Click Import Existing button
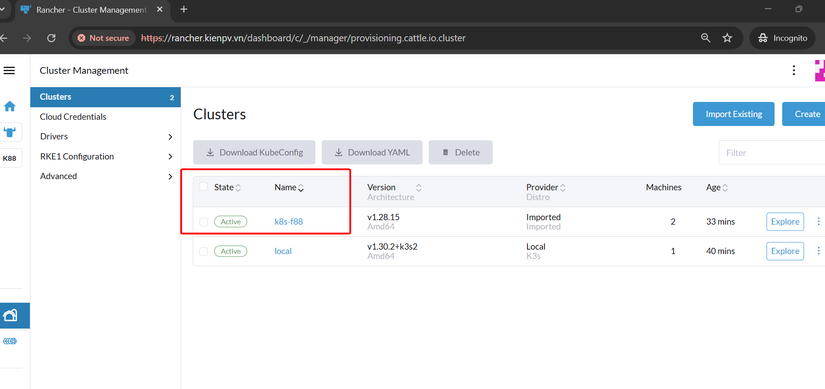This screenshot has width=825, height=389. click(x=733, y=114)
